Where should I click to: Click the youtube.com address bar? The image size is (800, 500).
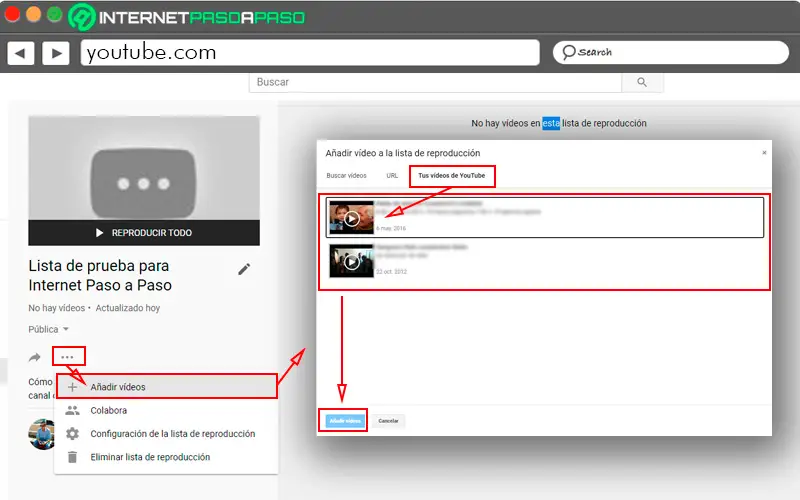pos(310,53)
